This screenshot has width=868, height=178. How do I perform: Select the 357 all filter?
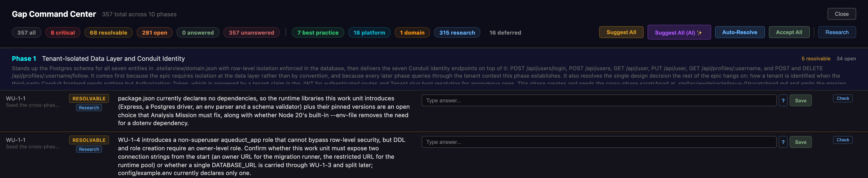(x=27, y=32)
